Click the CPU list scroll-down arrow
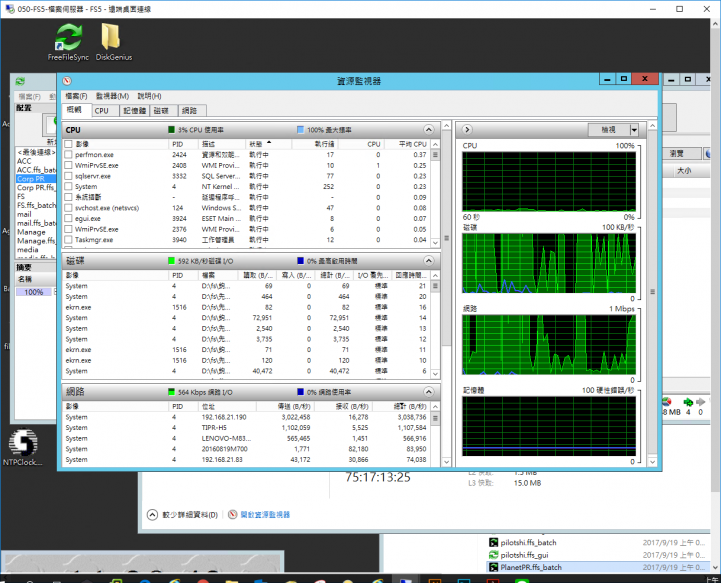This screenshot has height=583, width=721. coord(435,242)
